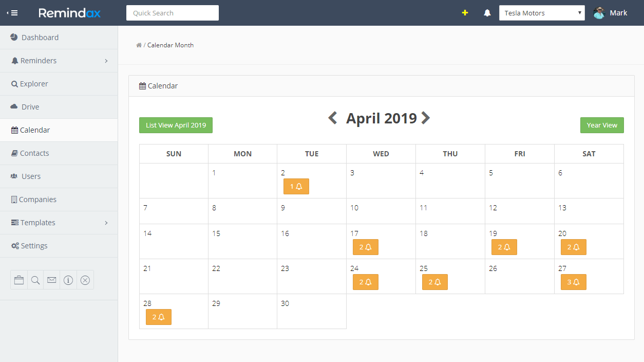View the Companies page
Viewport: 644px width, 362px height.
pyautogui.click(x=38, y=199)
